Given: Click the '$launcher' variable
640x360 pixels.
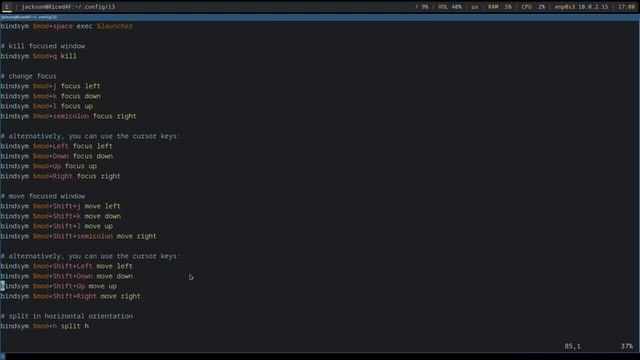Looking at the screenshot, I should pos(115,26).
